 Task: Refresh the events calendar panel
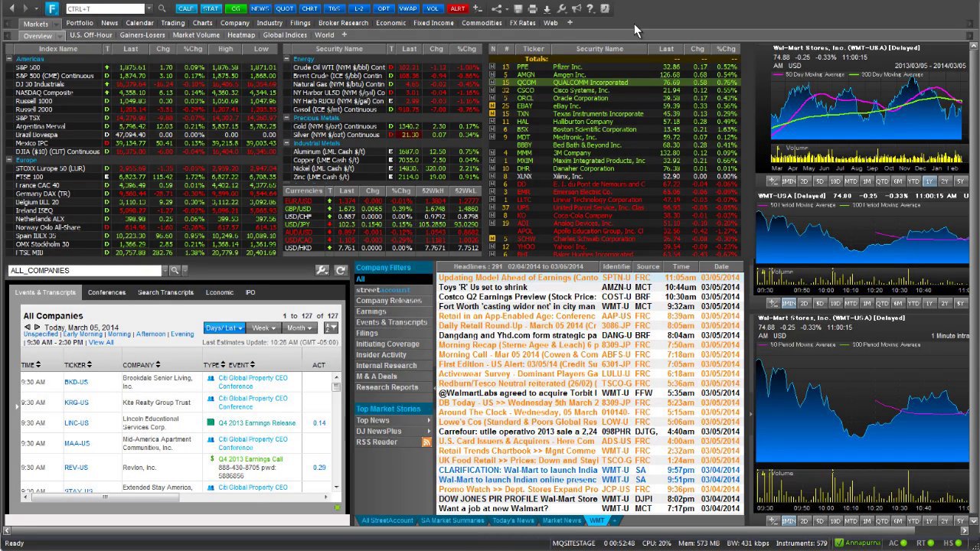click(x=340, y=270)
